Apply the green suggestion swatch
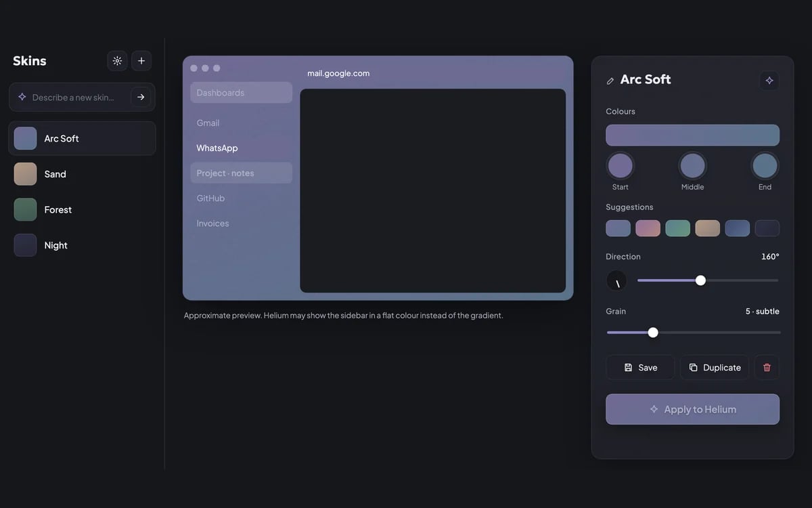 677,228
